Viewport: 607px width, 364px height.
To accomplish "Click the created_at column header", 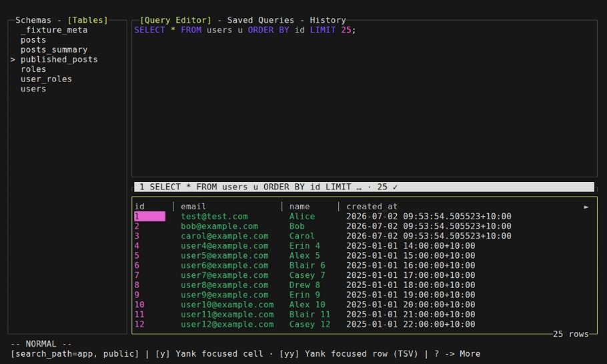I will 372,207.
